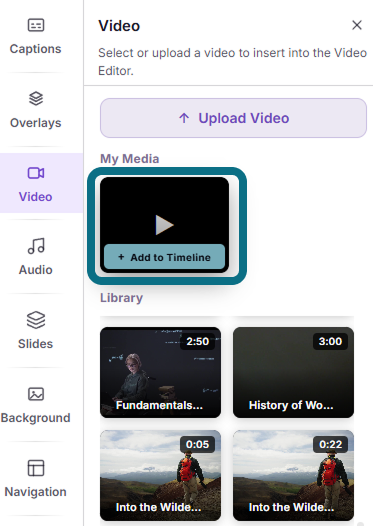The width and height of the screenshot is (373, 526).
Task: Open the Navigation panel
Action: pyautogui.click(x=36, y=478)
